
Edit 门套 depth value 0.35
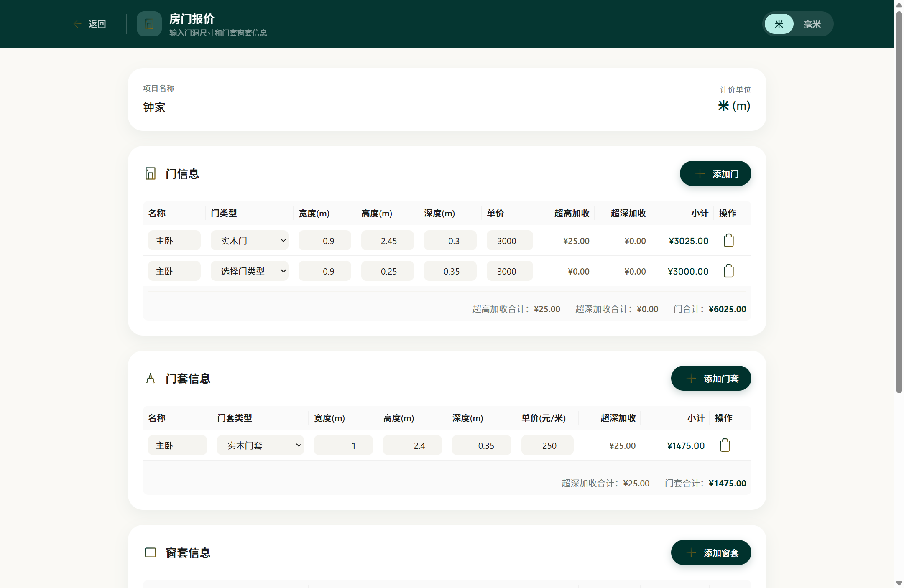[x=482, y=445]
